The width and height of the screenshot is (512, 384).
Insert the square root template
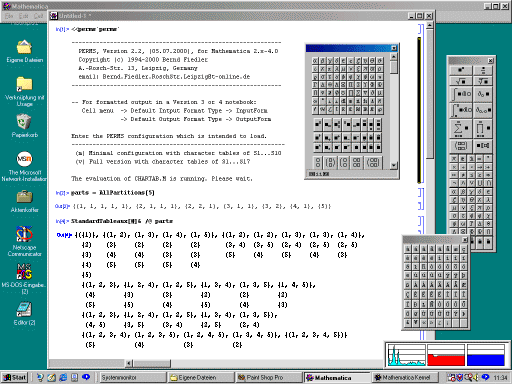coord(461,81)
